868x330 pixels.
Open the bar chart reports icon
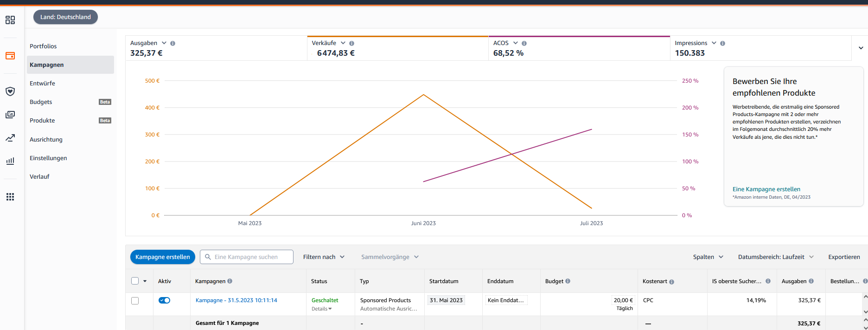click(10, 161)
